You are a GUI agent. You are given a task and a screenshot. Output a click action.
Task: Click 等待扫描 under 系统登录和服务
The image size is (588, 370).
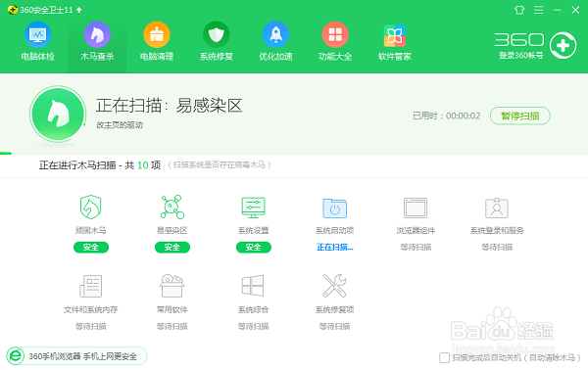tap(497, 248)
